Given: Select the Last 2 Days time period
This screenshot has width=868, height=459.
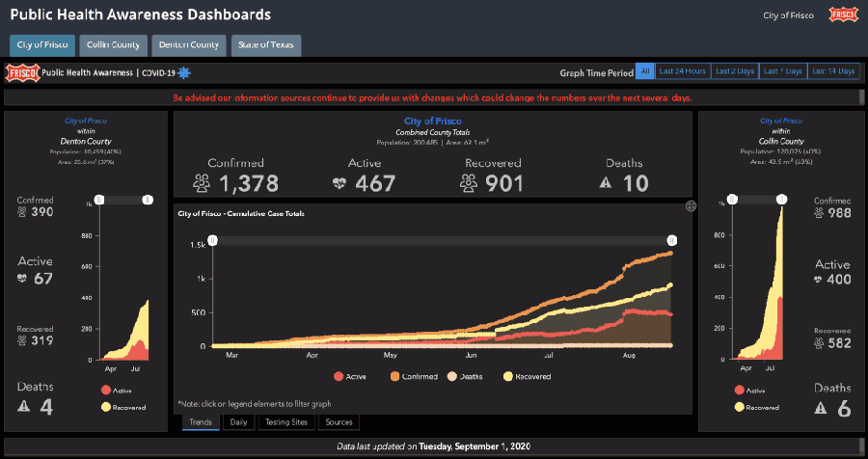Looking at the screenshot, I should coord(735,71).
